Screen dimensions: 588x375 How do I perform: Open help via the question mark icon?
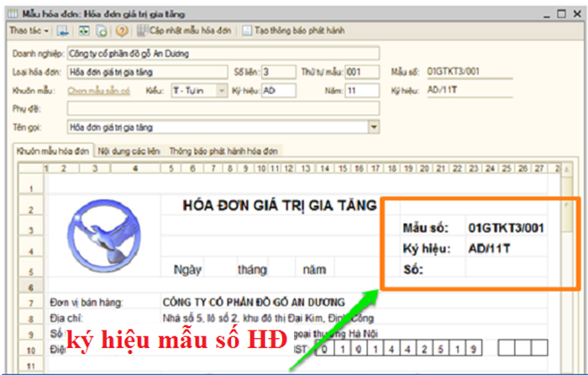[x=122, y=31]
